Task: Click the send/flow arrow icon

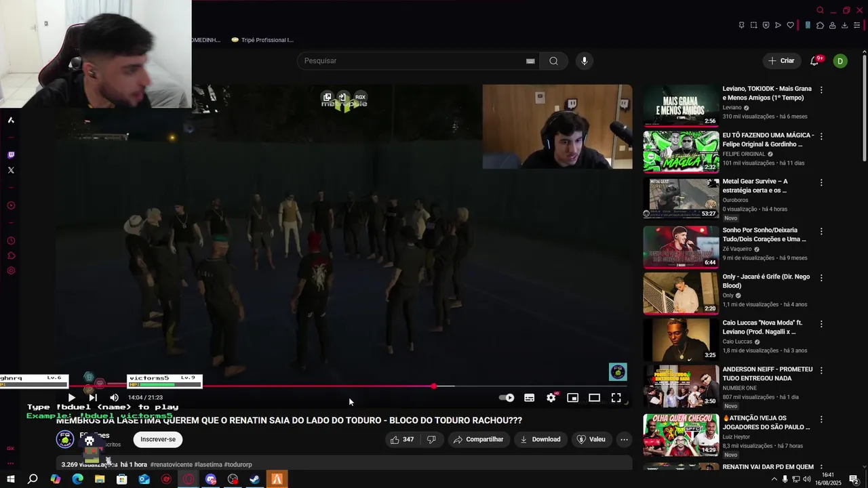Action: pos(778,25)
